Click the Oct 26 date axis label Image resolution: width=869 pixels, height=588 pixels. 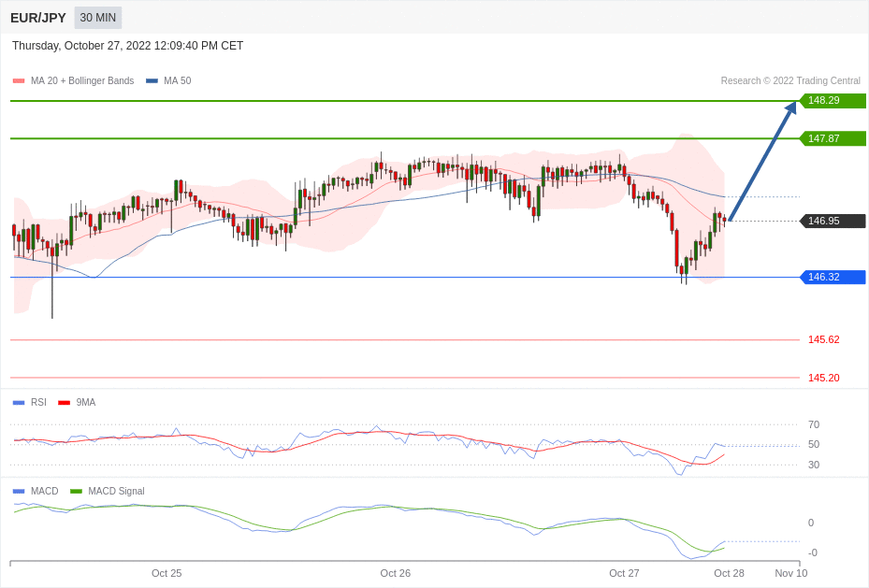395,573
